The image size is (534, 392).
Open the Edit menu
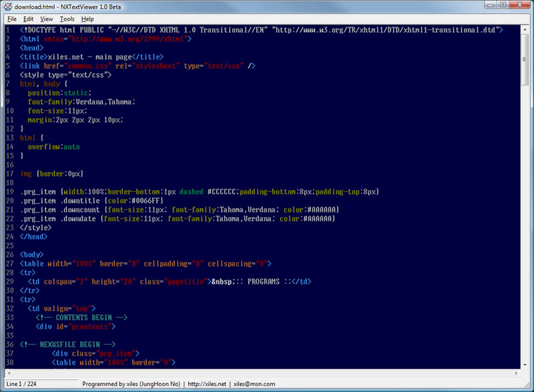(x=28, y=19)
